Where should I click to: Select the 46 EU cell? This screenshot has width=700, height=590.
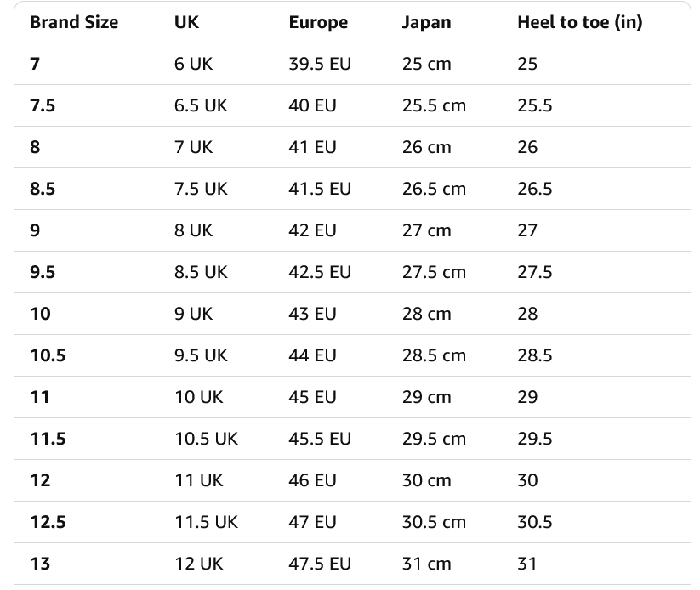[x=312, y=480]
